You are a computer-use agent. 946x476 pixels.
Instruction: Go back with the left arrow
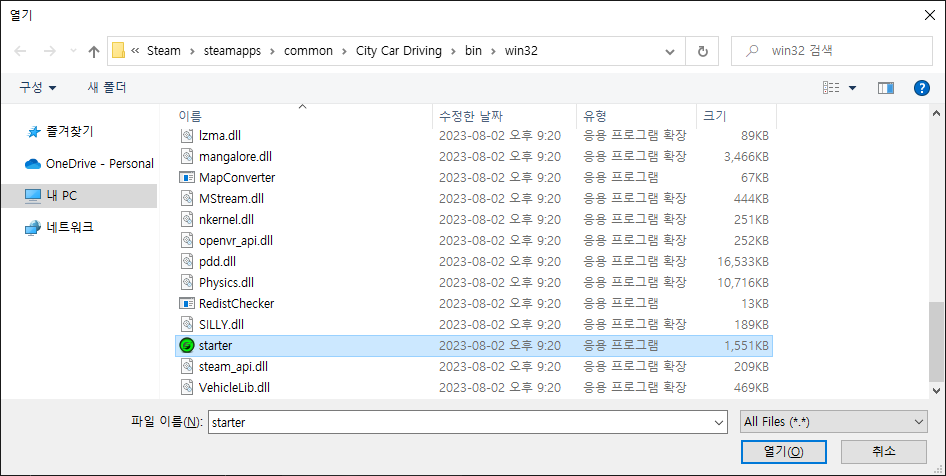tap(21, 51)
